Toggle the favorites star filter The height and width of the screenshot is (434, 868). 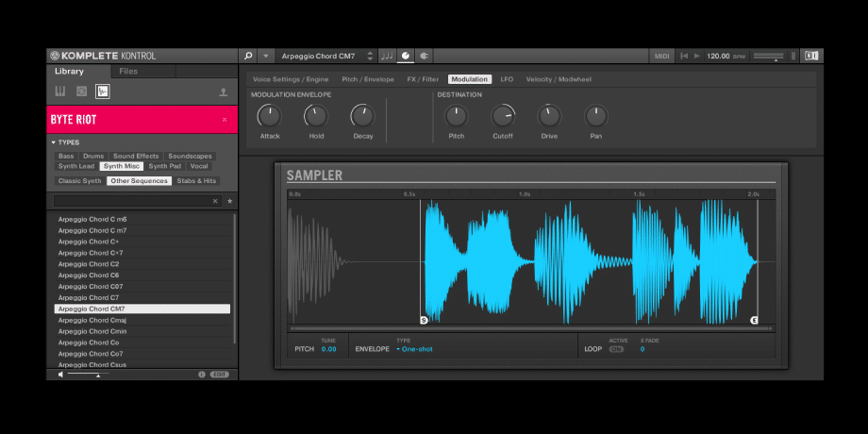pos(229,201)
